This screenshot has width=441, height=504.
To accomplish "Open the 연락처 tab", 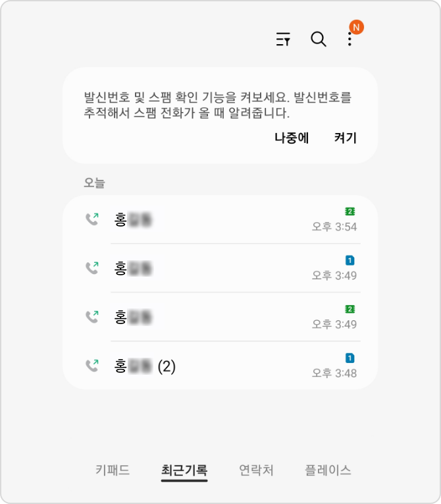I will [x=256, y=470].
